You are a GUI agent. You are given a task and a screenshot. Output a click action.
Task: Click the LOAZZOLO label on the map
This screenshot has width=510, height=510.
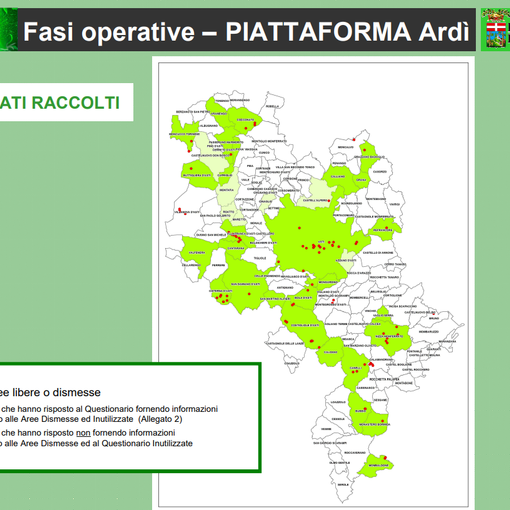click(x=338, y=402)
